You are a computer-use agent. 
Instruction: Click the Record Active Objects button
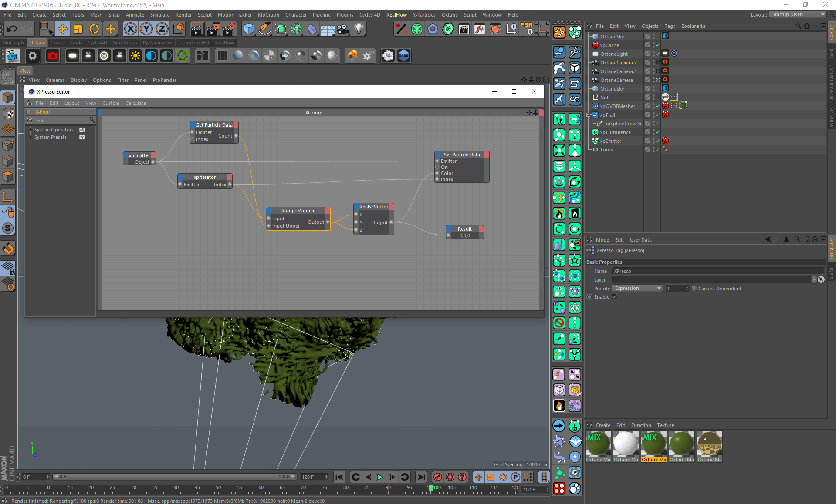438,477
